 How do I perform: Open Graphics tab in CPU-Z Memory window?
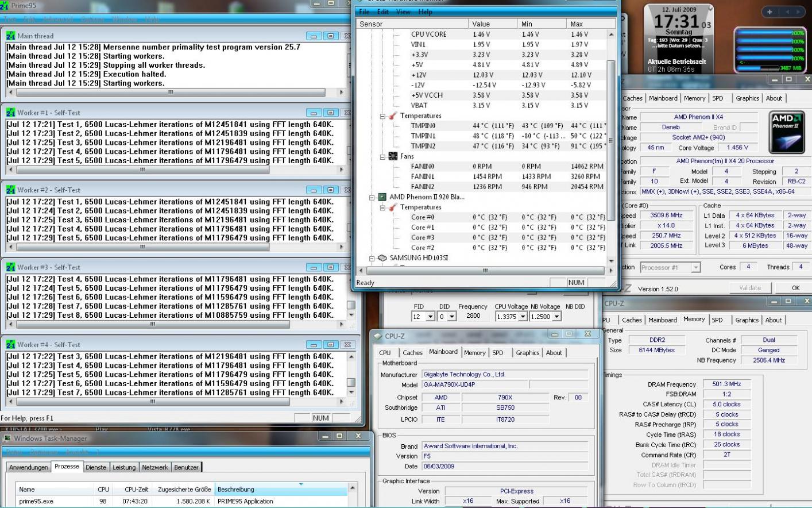pyautogui.click(x=747, y=320)
